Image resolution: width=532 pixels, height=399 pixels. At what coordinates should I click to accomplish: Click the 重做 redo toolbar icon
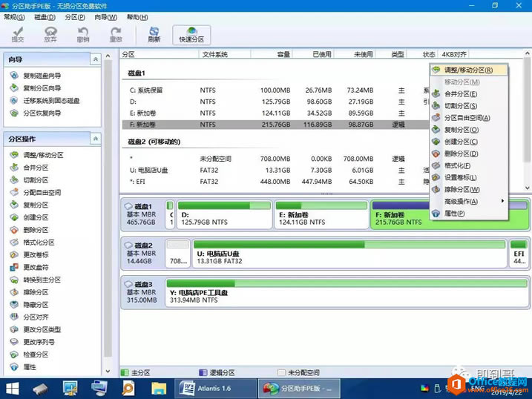(x=116, y=35)
